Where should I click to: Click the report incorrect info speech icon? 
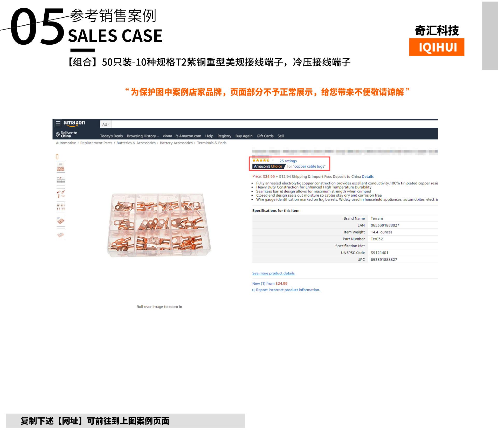point(254,290)
